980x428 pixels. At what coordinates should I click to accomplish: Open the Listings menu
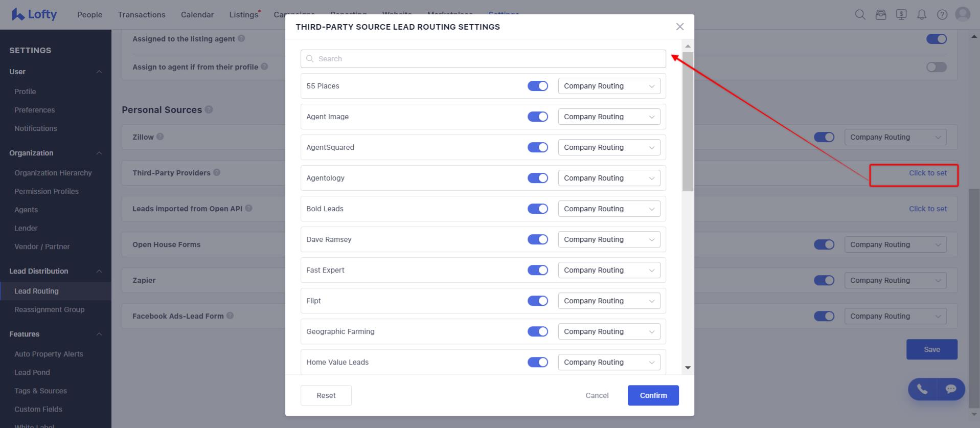244,15
